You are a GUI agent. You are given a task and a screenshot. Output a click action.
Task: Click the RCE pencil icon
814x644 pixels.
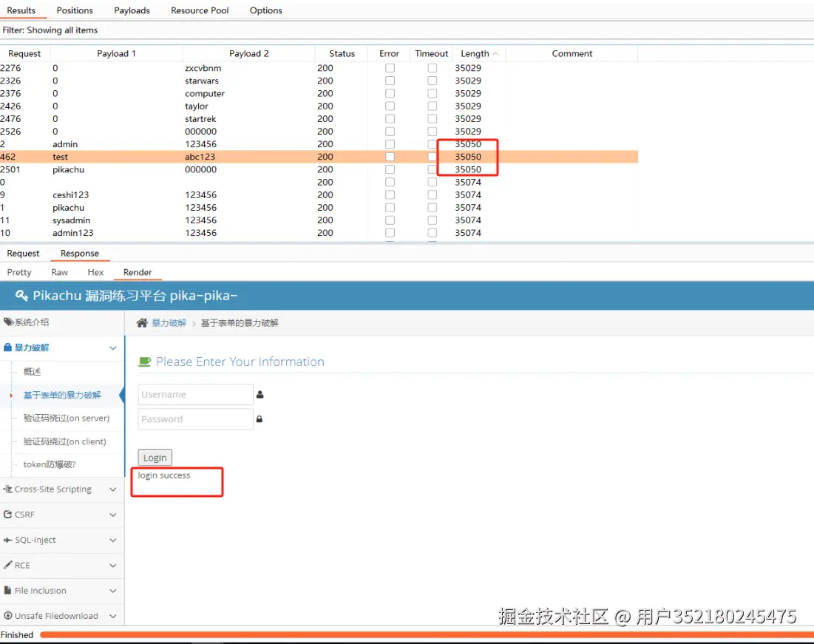[x=8, y=565]
